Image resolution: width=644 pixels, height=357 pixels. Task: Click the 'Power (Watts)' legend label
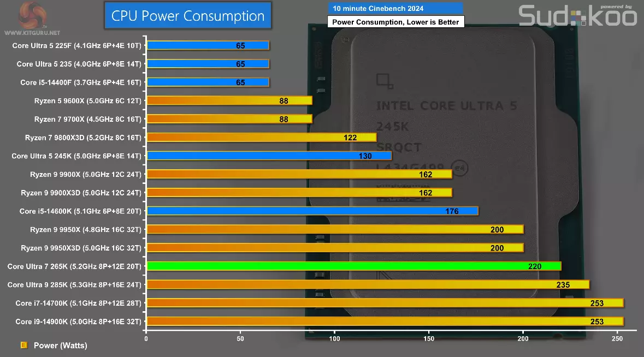click(61, 346)
